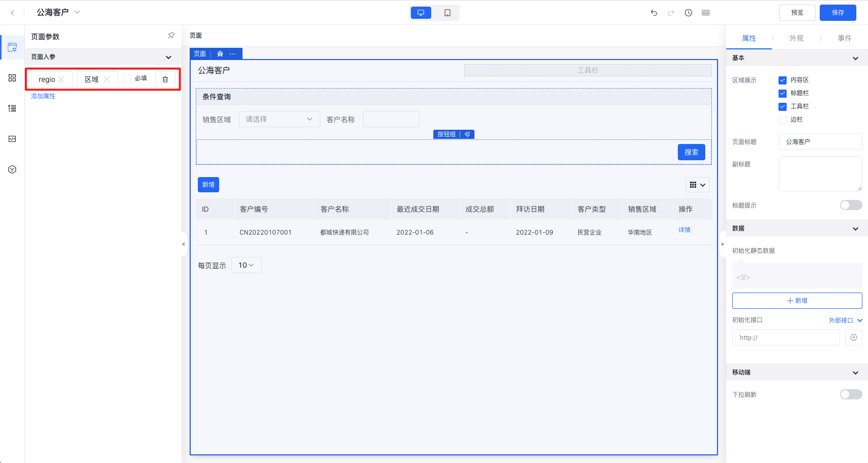The image size is (868, 463).
Task: Open the 公海客户 title dropdown
Action: click(77, 12)
